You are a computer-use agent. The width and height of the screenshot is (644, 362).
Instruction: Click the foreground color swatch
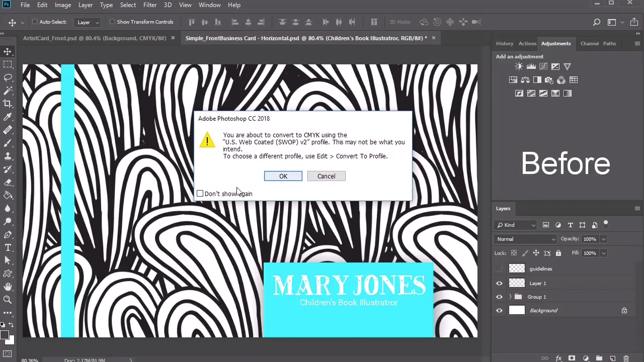pyautogui.click(x=5, y=335)
